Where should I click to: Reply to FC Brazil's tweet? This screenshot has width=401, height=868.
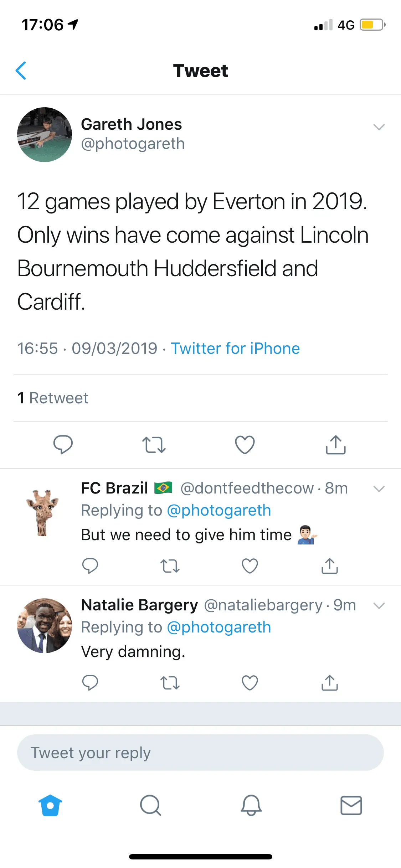tap(90, 565)
